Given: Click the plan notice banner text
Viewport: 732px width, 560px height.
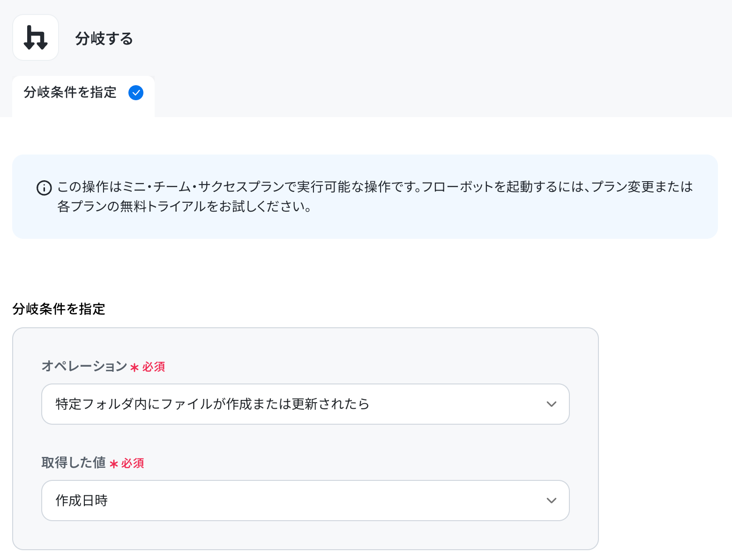Looking at the screenshot, I should 375,197.
